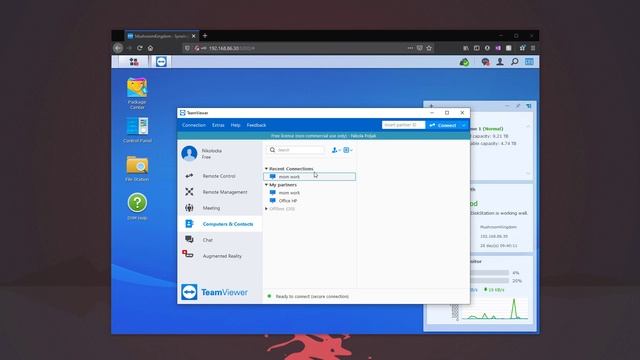
Task: Click free license banner text in TeamViewer
Action: 323,136
